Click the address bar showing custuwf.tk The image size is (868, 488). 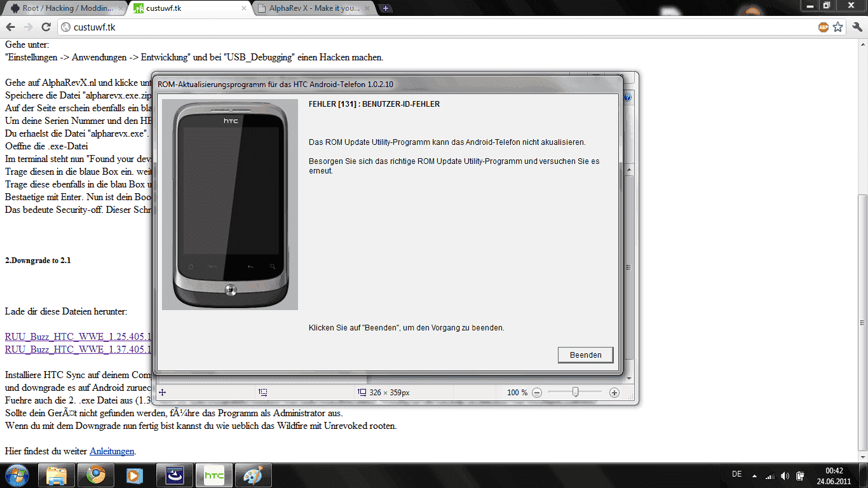437,27
